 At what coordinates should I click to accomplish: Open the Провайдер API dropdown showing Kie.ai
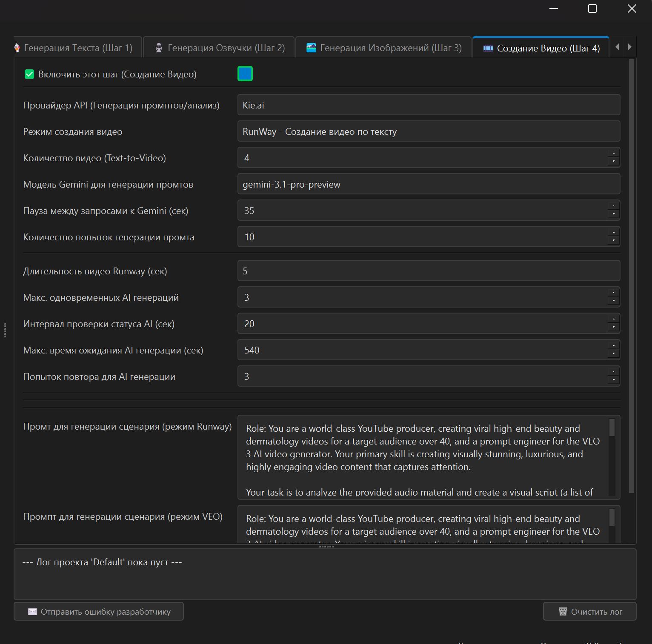[429, 105]
